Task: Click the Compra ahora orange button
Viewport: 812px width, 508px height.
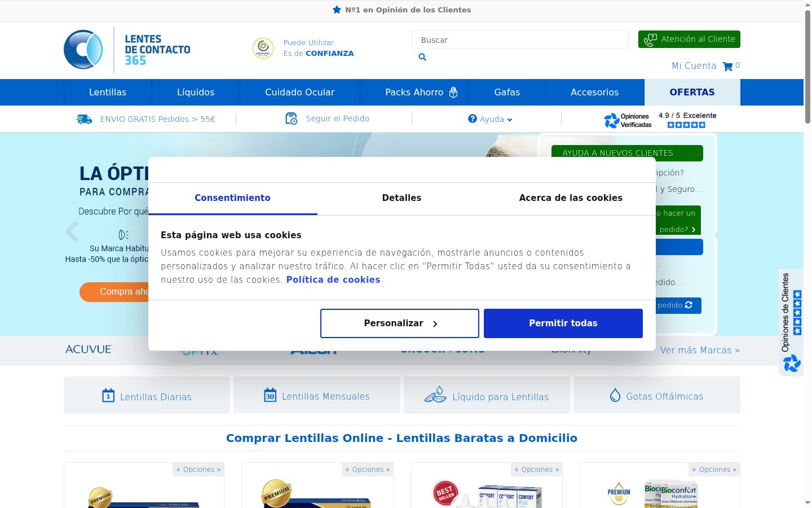Action: click(114, 292)
